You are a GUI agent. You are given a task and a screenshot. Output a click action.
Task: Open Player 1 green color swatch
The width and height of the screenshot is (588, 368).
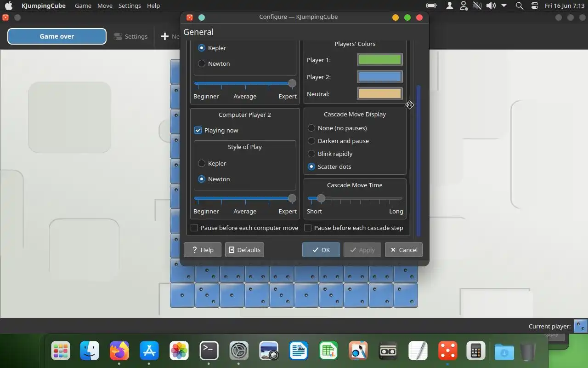(x=380, y=60)
